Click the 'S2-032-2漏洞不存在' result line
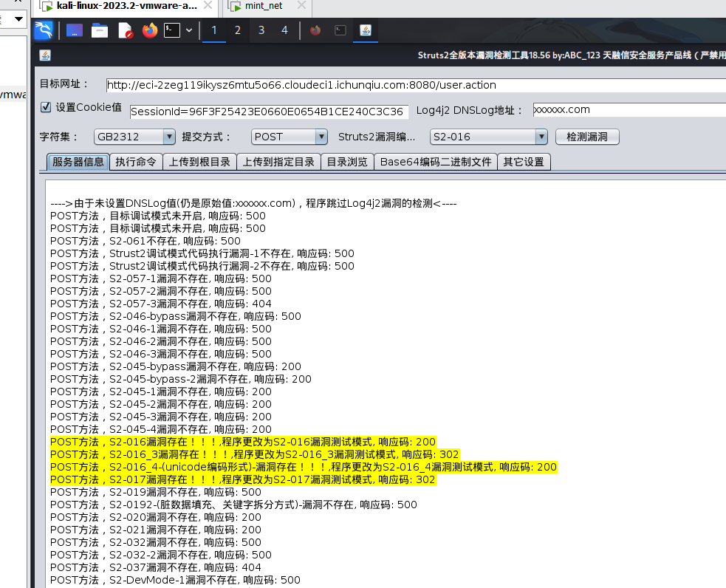Image resolution: width=726 pixels, height=588 pixels. tap(161, 555)
